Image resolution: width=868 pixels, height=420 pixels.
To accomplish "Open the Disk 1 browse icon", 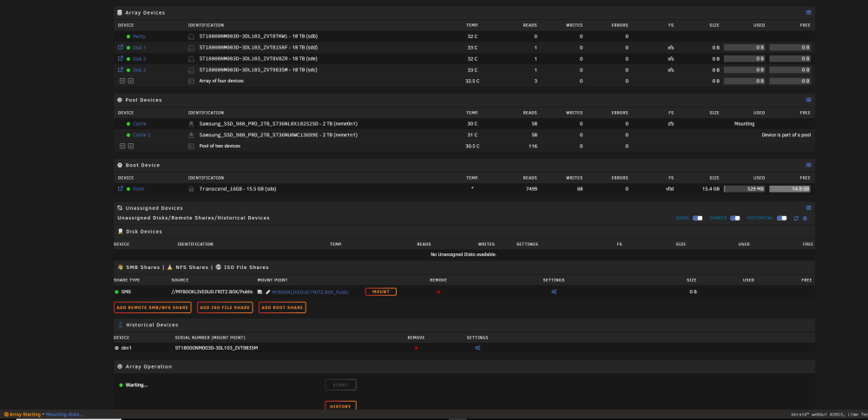I will coord(121,48).
